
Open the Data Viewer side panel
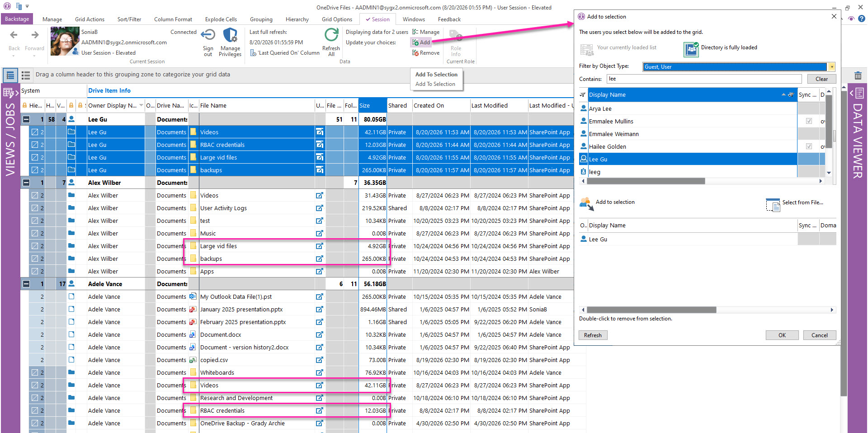[x=857, y=136]
